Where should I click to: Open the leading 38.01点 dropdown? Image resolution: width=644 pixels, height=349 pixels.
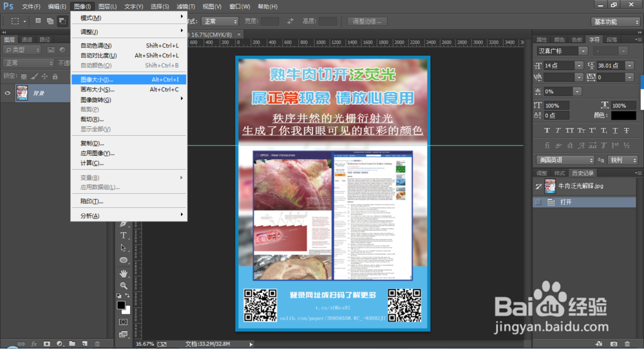[x=629, y=66]
